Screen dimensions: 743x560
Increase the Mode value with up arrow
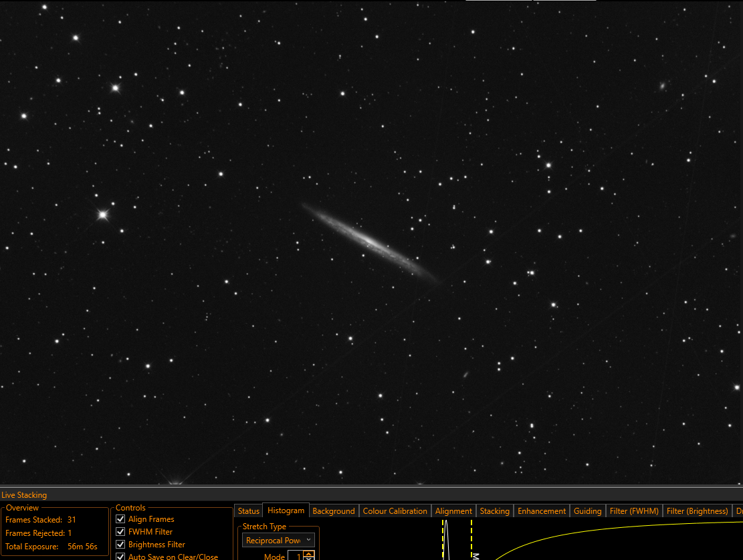coord(309,553)
